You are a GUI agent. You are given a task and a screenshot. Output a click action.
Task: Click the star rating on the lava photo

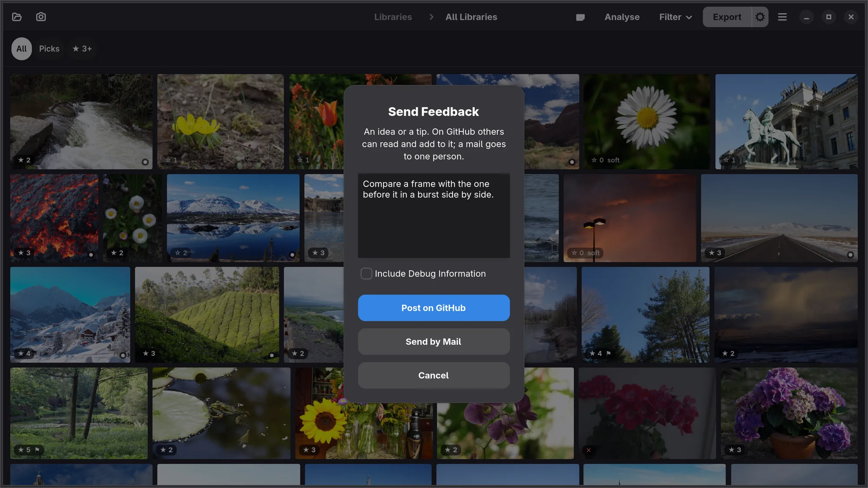pyautogui.click(x=24, y=253)
